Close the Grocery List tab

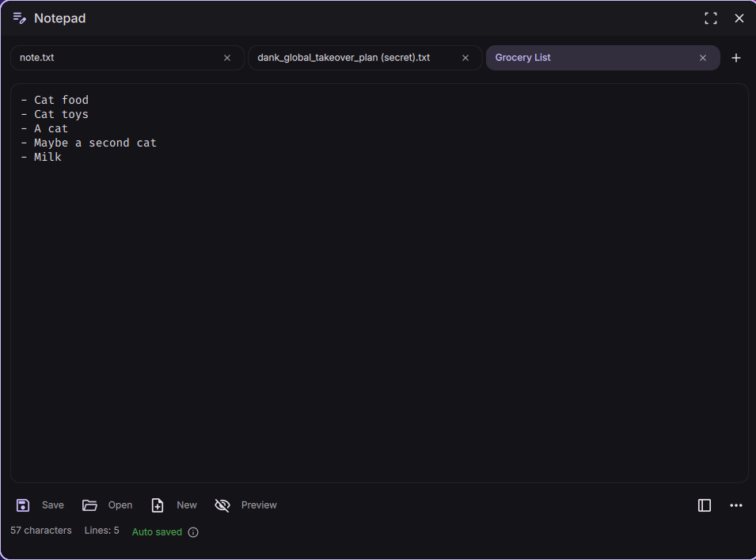coord(703,58)
